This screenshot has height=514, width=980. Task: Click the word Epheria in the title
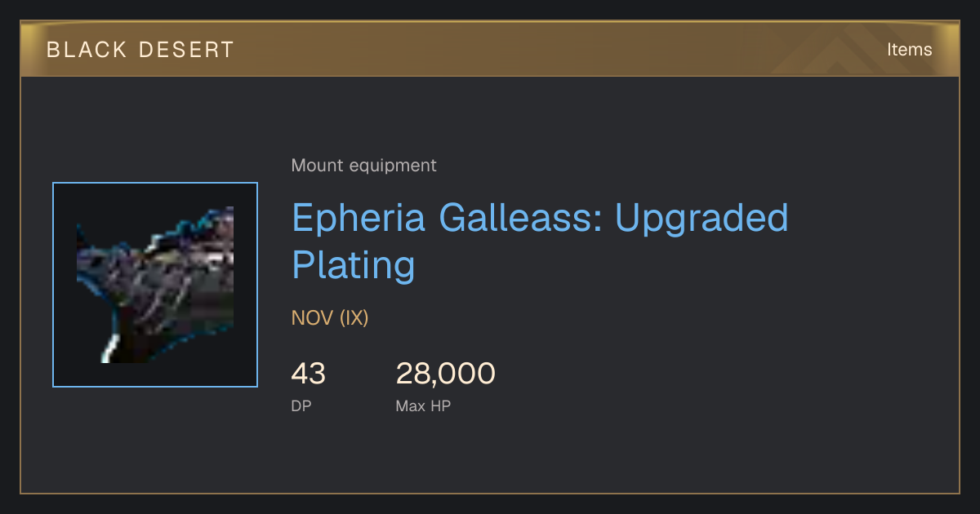point(359,219)
